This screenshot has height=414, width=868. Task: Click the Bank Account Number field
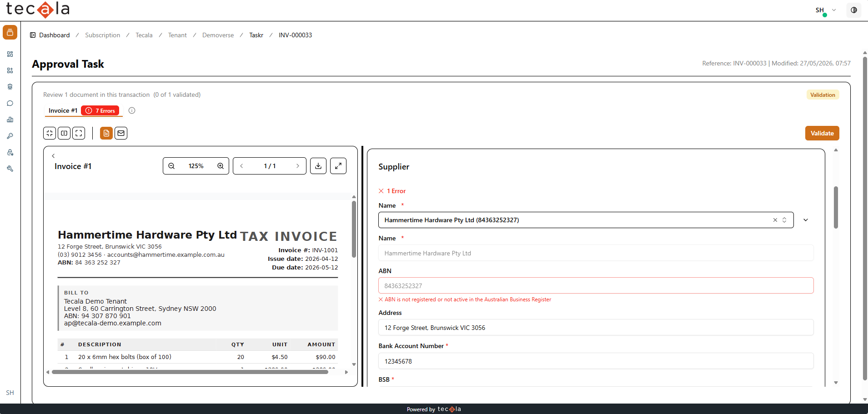click(x=596, y=361)
